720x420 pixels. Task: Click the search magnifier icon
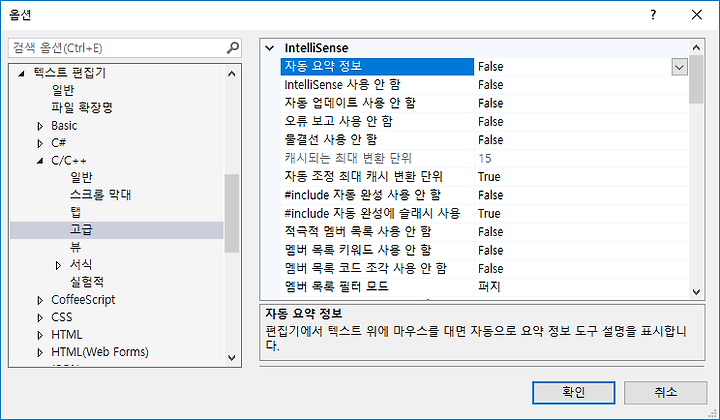coord(233,48)
